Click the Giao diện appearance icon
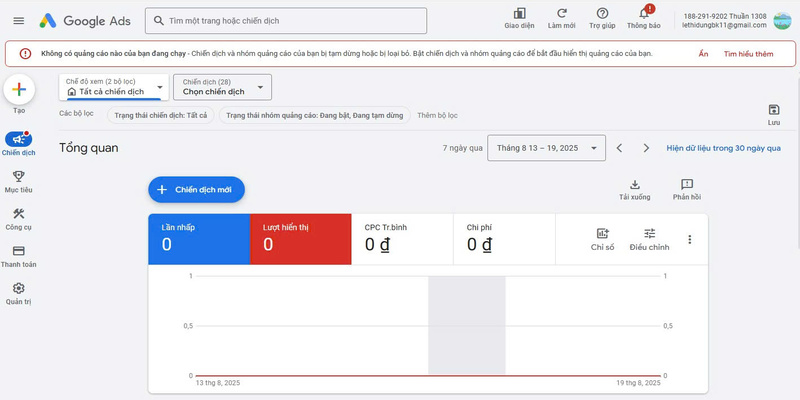 tap(519, 14)
